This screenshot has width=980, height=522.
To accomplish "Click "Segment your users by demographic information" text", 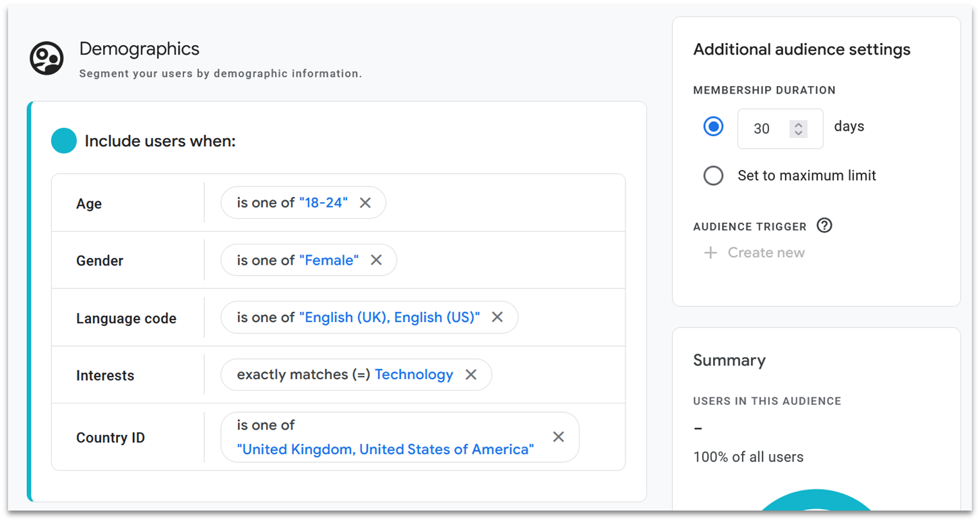I will 220,73.
